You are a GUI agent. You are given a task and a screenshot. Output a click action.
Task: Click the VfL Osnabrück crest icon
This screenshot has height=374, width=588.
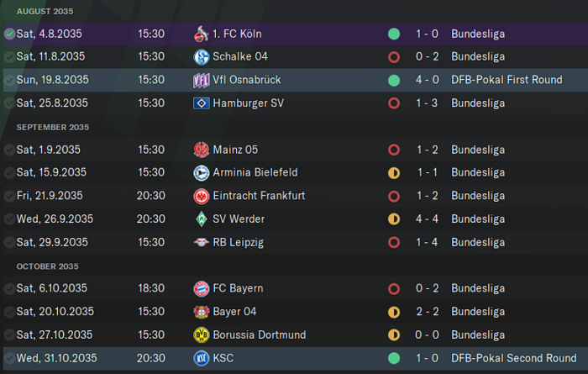pos(202,81)
